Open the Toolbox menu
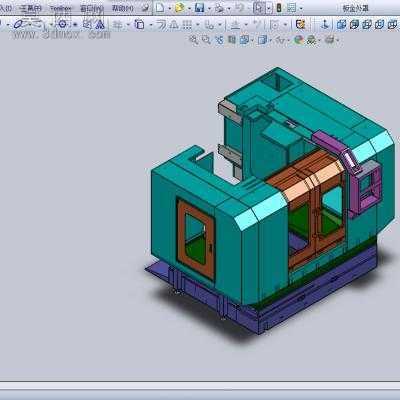 [61, 8]
